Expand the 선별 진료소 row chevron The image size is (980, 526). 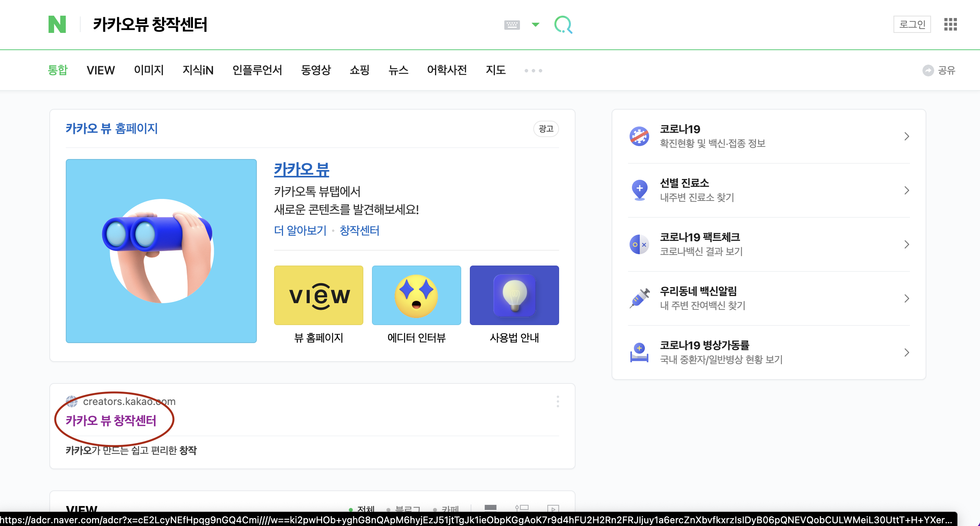(907, 190)
